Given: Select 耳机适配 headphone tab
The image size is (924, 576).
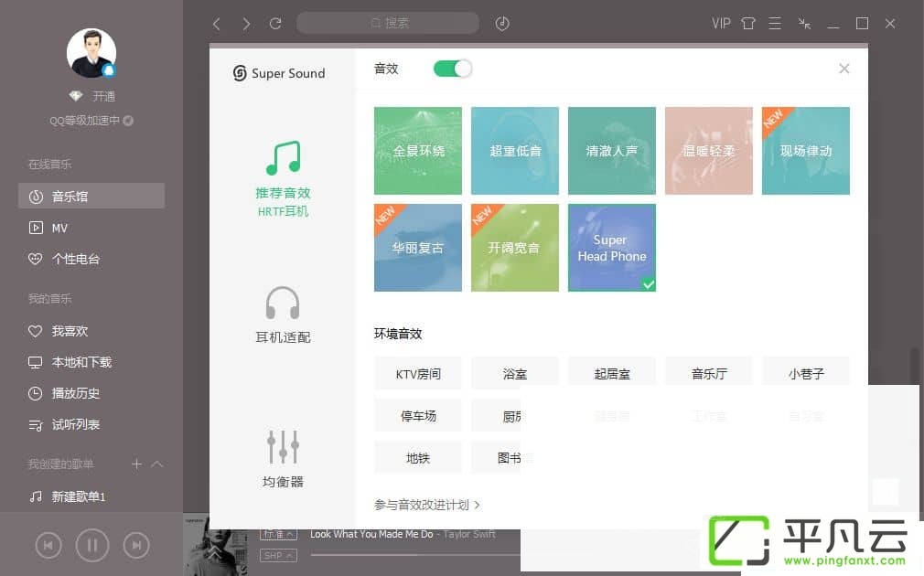Looking at the screenshot, I should pos(283,315).
